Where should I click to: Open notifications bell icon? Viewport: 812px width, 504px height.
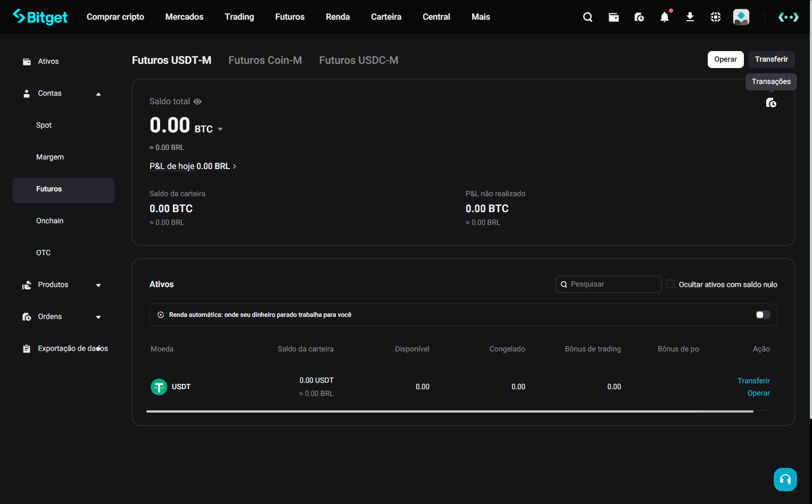[665, 17]
